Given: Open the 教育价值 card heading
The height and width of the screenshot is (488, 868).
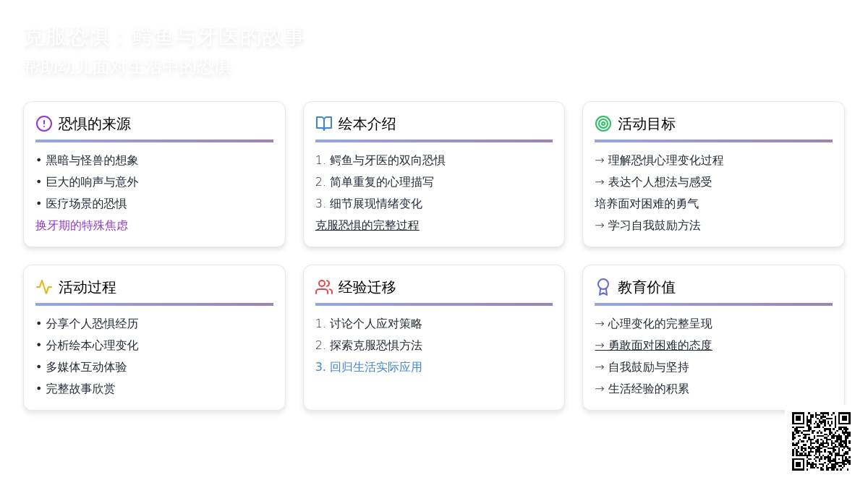Looking at the screenshot, I should 645,287.
